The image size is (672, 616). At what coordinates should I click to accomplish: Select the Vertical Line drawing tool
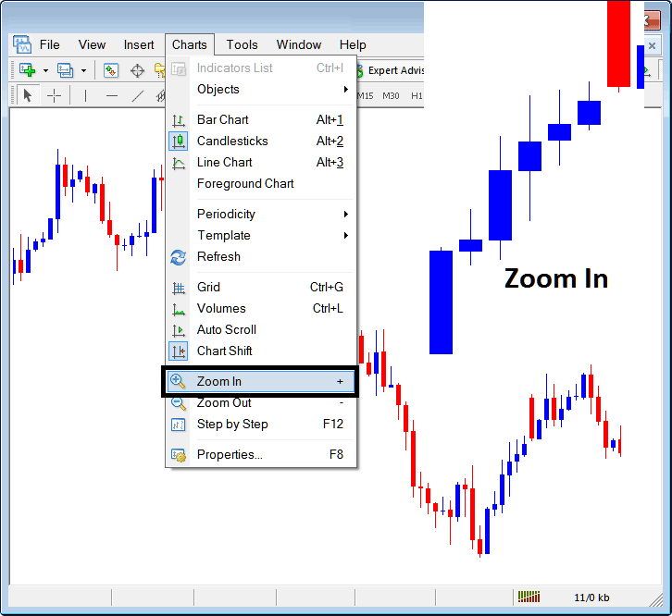point(86,95)
